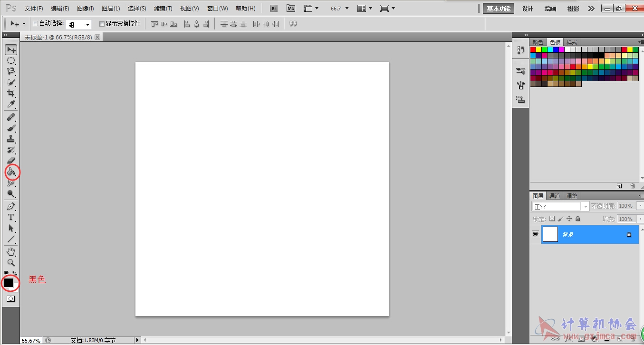This screenshot has height=345, width=644.
Task: Select the Dodge tool
Action: point(11,193)
